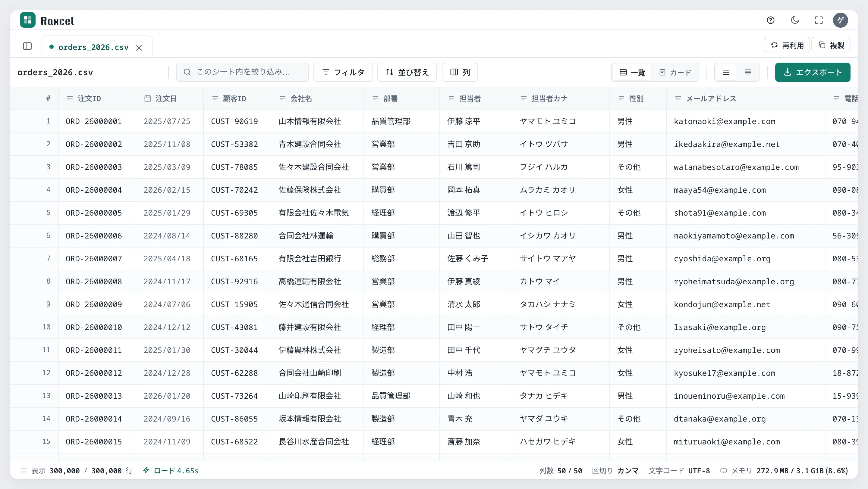Click the rows icon beside 表示 in status bar

coord(24,470)
